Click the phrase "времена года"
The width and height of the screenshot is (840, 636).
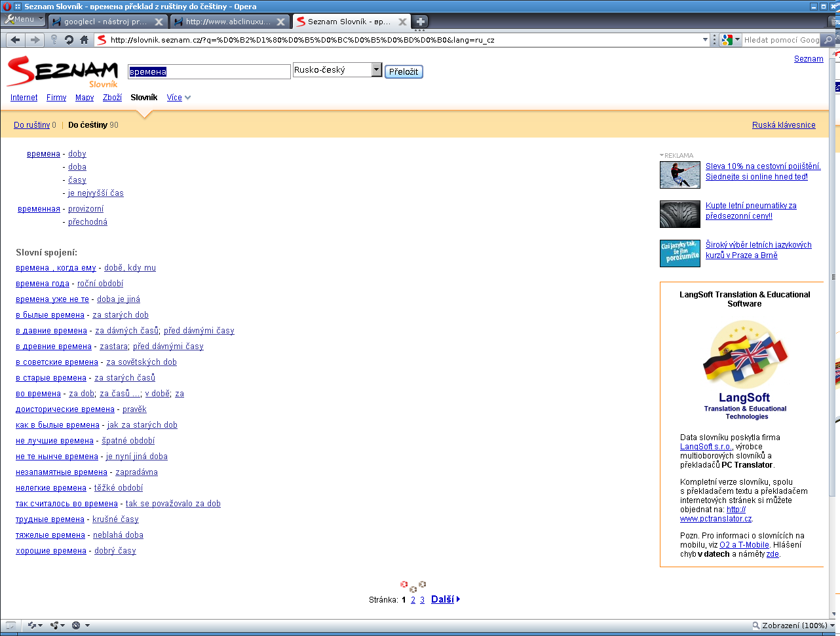point(43,284)
